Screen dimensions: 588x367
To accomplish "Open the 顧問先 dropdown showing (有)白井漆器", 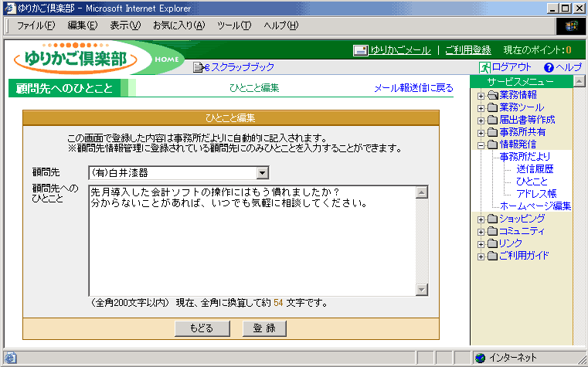I will [x=178, y=173].
